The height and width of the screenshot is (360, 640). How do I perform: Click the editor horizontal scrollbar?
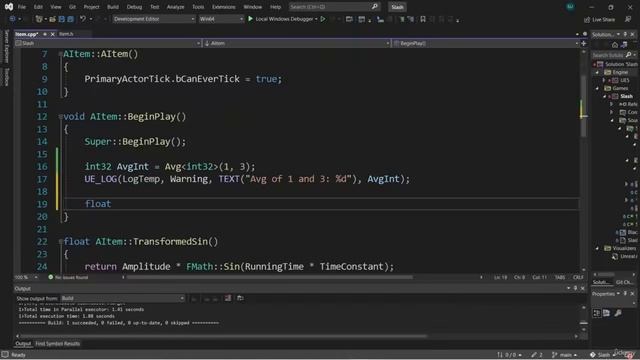[x=269, y=278]
